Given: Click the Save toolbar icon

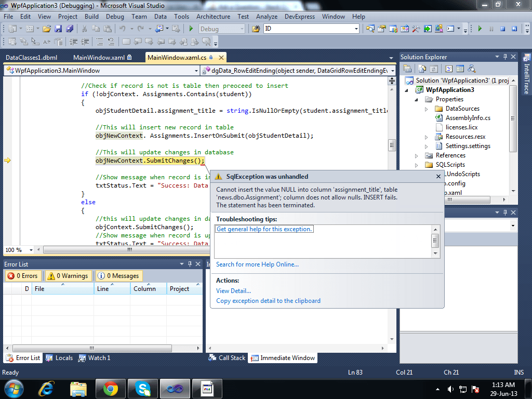Looking at the screenshot, I should tap(58, 29).
